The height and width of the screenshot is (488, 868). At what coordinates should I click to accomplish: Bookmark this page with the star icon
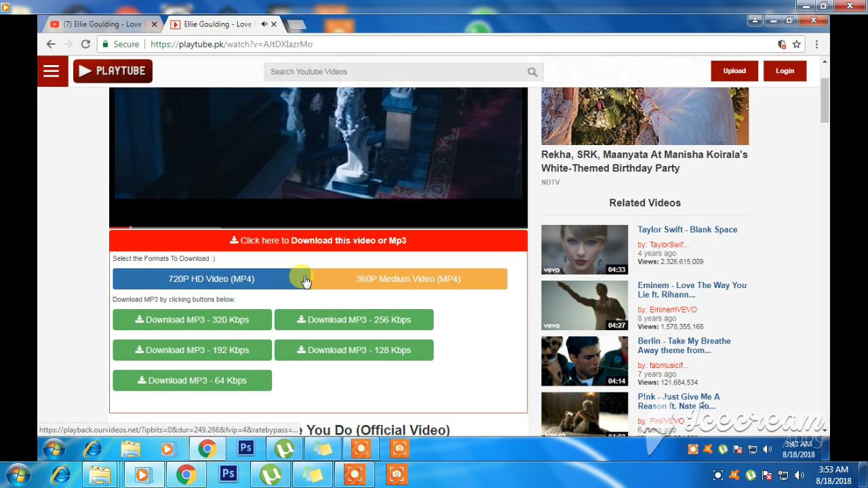point(797,44)
